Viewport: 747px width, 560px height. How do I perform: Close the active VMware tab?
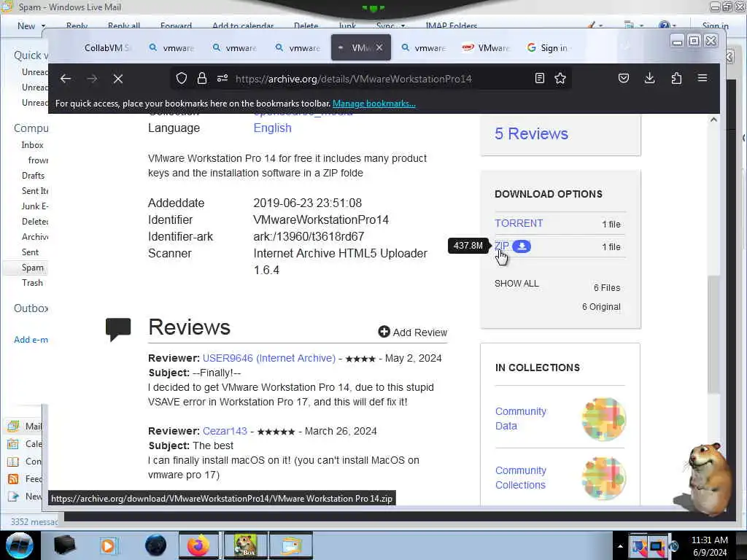[379, 47]
